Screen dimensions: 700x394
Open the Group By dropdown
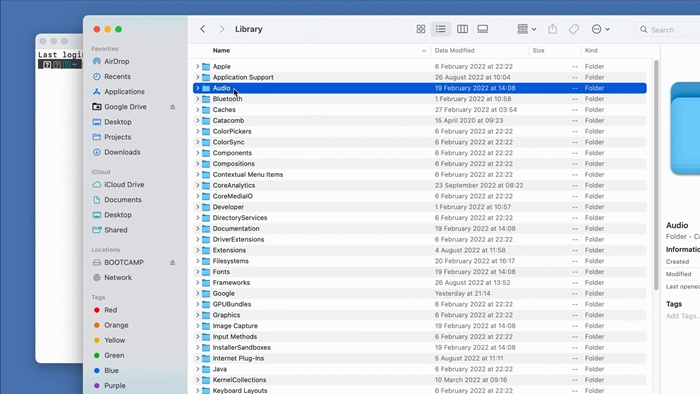point(527,29)
